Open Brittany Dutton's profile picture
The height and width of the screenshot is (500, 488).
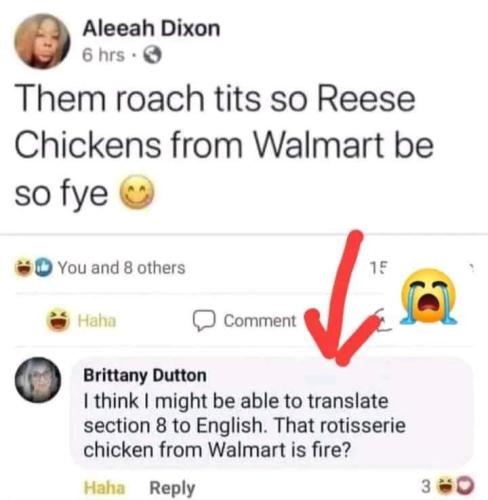[x=38, y=380]
